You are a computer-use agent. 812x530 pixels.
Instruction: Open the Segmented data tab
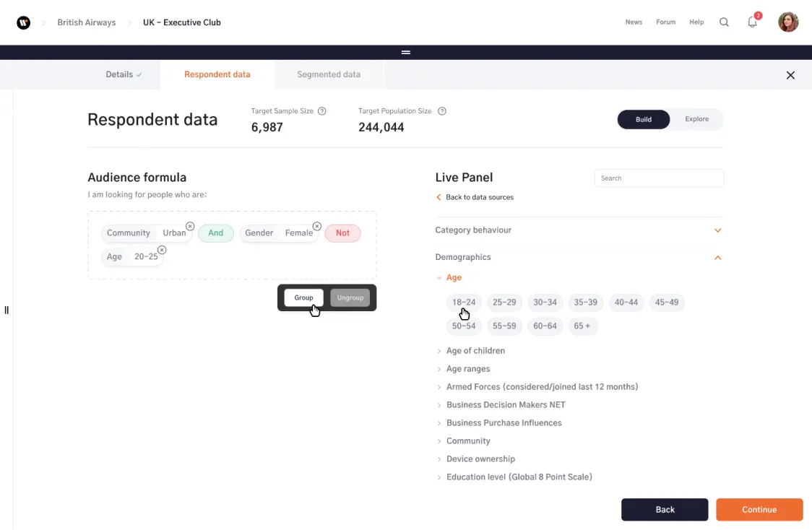(329, 74)
